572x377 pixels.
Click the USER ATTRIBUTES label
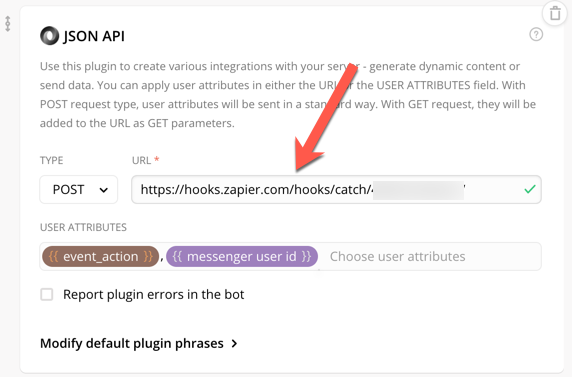coord(83,227)
